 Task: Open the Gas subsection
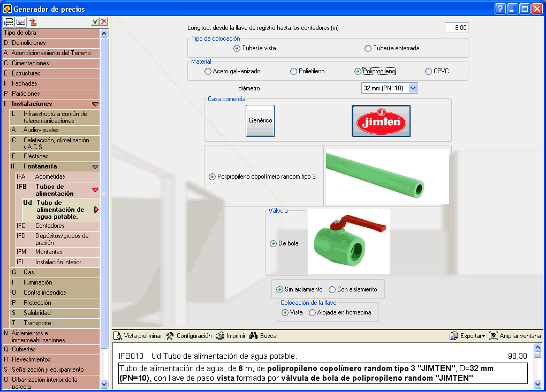click(55, 272)
